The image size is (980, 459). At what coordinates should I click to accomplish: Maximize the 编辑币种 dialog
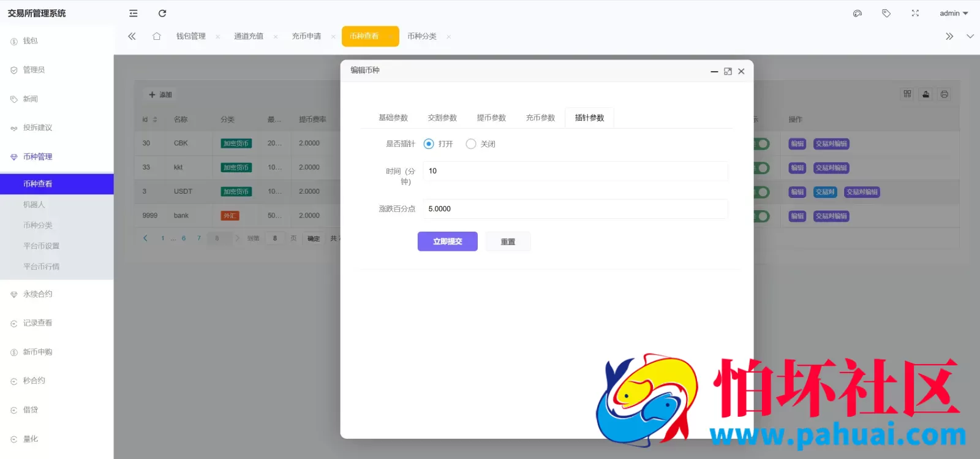(x=728, y=72)
